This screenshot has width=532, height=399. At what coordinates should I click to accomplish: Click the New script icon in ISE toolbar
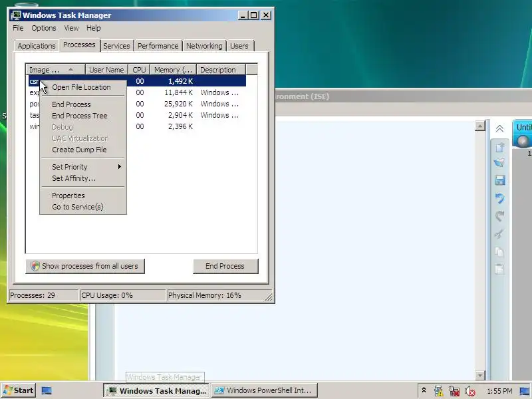pyautogui.click(x=500, y=147)
